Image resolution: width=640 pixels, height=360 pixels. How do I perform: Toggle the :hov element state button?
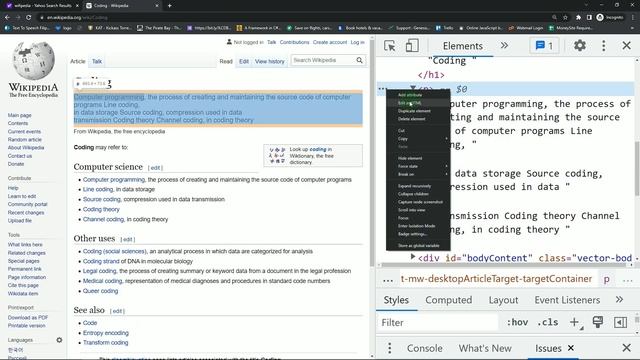point(517,322)
